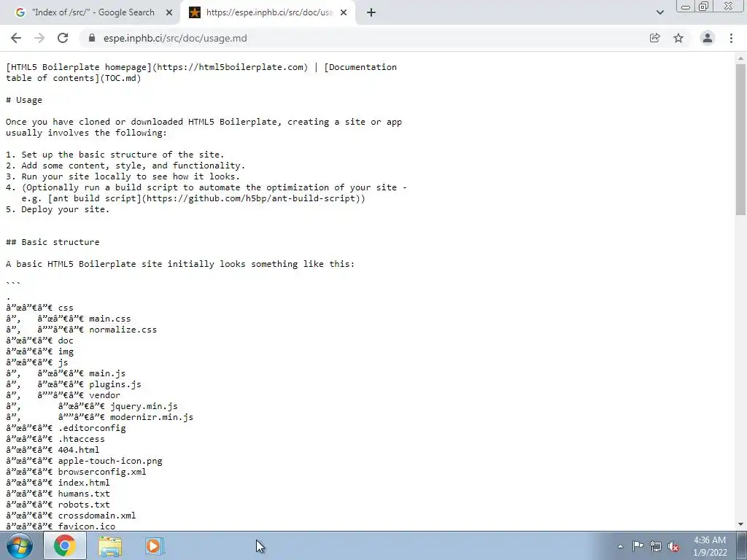Click the html5boilerplate.com URL text

(x=230, y=67)
